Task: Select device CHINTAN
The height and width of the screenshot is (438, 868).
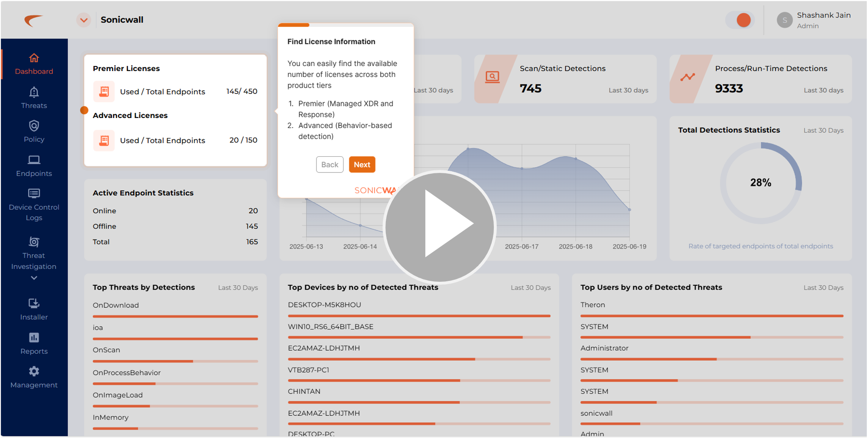Action: [x=304, y=391]
